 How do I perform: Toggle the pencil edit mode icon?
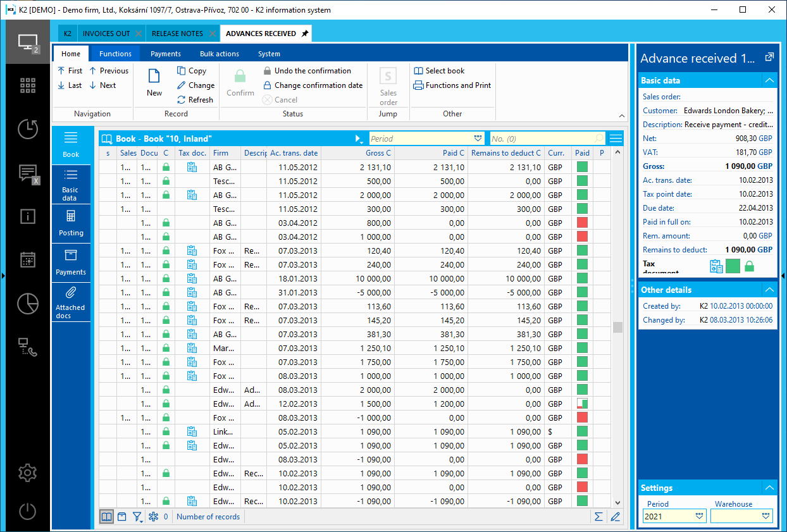(x=615, y=517)
